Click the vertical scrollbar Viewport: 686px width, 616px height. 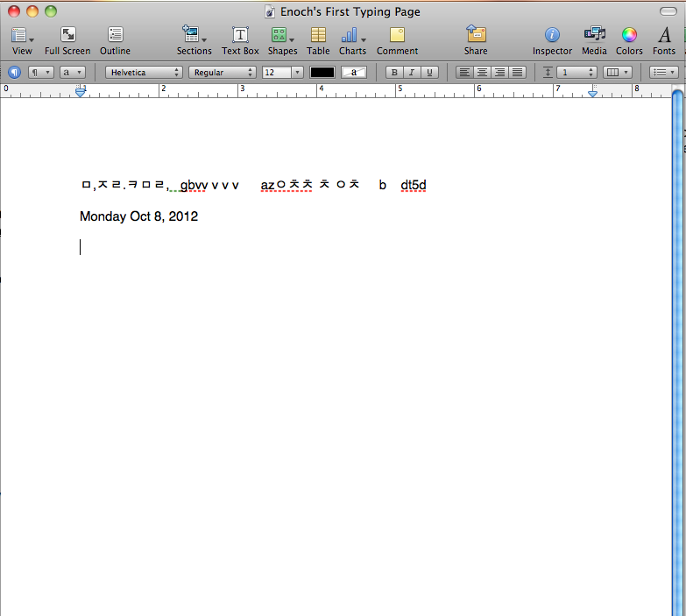[x=677, y=352]
